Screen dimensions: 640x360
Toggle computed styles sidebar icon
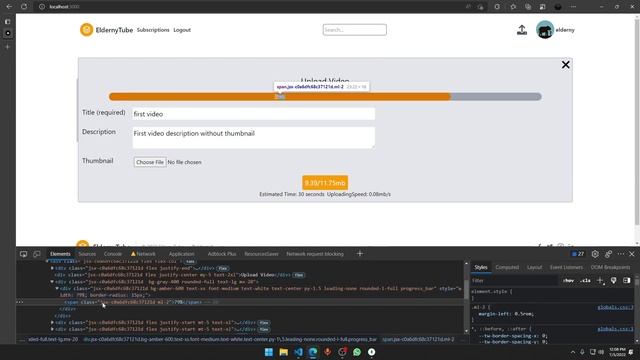point(627,281)
